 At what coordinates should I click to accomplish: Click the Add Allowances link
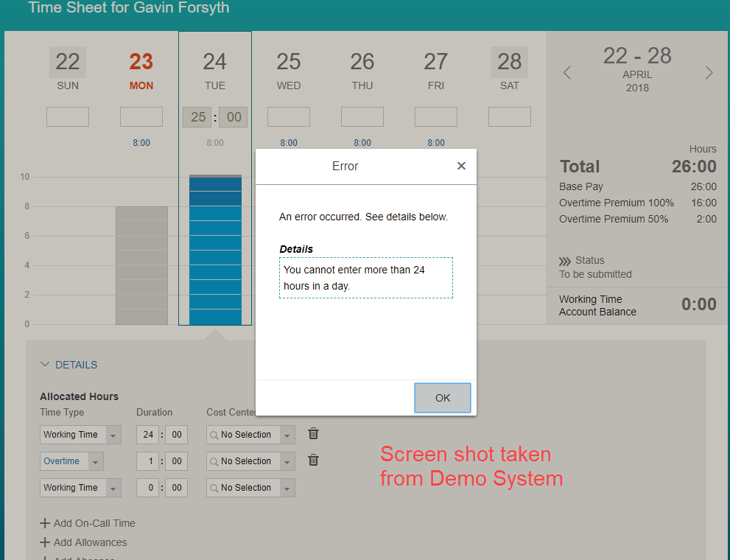click(90, 542)
